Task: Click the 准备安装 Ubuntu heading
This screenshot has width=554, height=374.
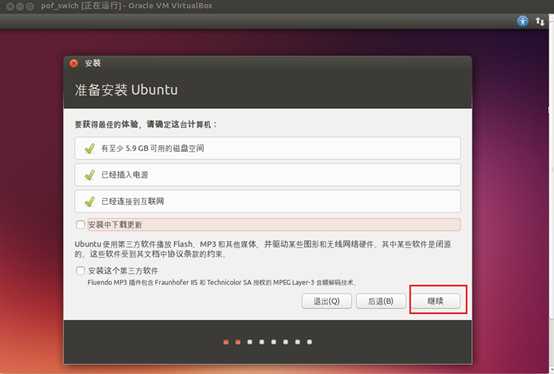Action: 126,90
